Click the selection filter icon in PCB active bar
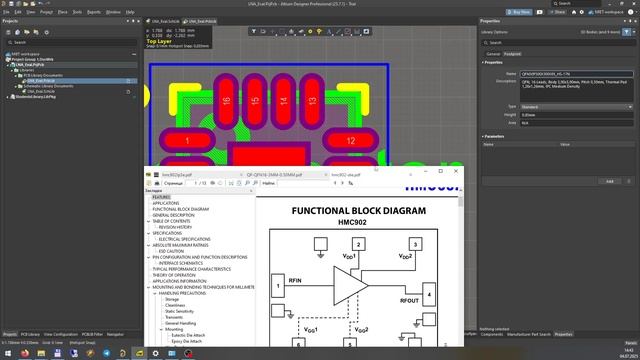This screenshot has height=360, width=640. tap(253, 31)
